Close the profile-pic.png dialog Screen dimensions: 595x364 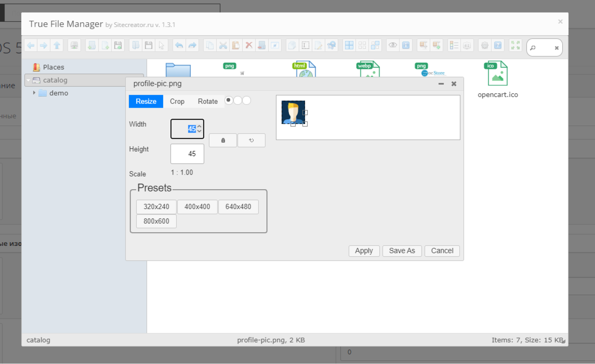coord(454,84)
